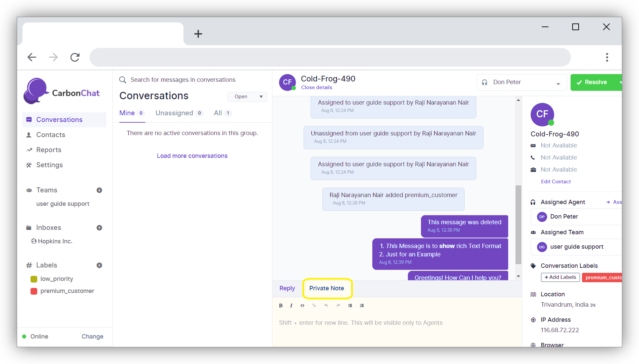Insert a numbered list
The width and height of the screenshot is (639, 364).
pos(362,305)
